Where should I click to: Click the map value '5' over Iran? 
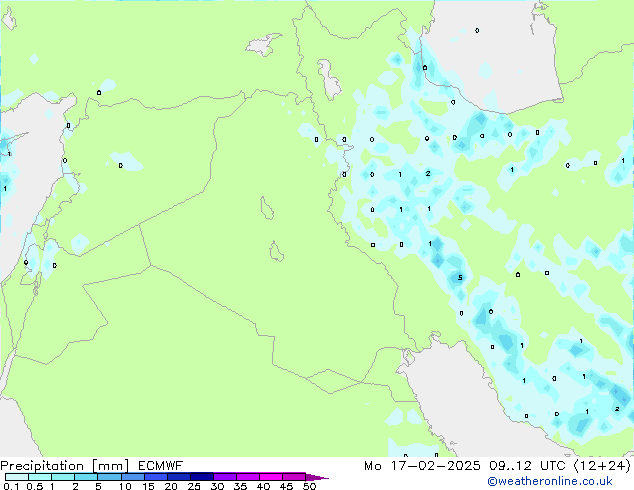[x=460, y=278]
